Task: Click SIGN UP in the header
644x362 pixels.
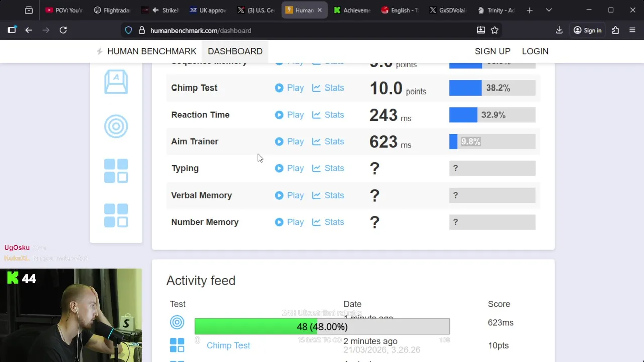Action: tap(493, 51)
